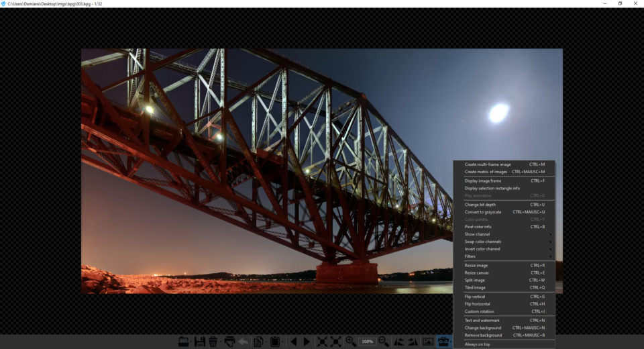The height and width of the screenshot is (349, 644).
Task: Click the Save floppy disk icon
Action: (199, 342)
